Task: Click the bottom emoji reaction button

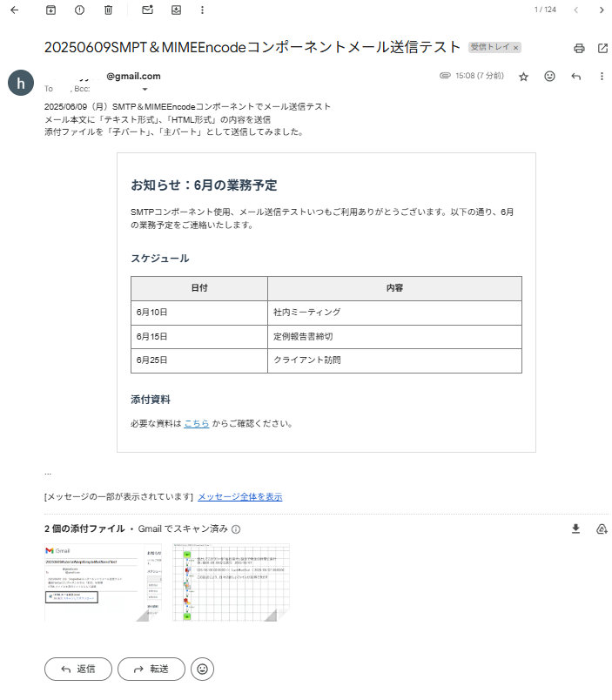Action: coord(202,669)
